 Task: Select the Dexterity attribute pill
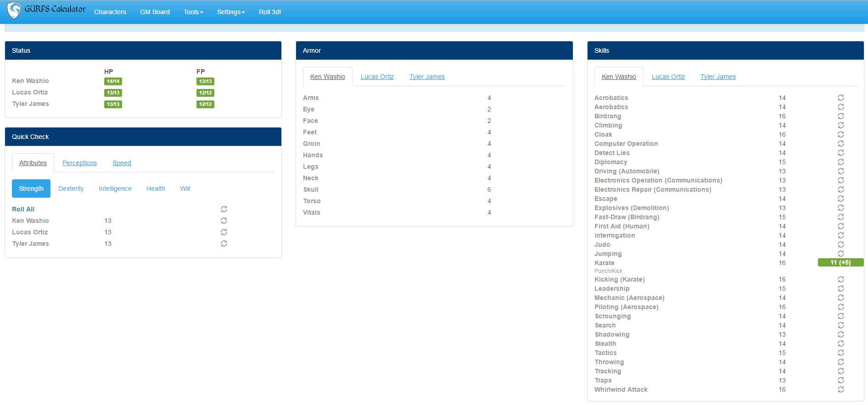tap(71, 189)
